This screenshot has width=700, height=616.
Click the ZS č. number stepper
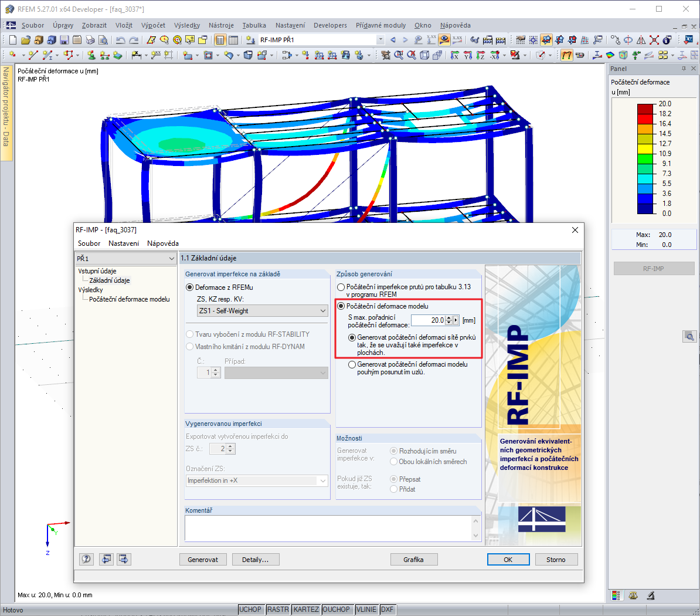coord(230,448)
